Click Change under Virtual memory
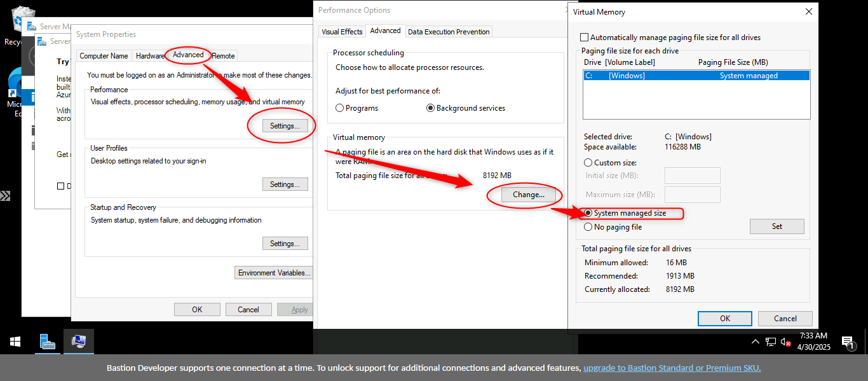The image size is (868, 381). 528,195
